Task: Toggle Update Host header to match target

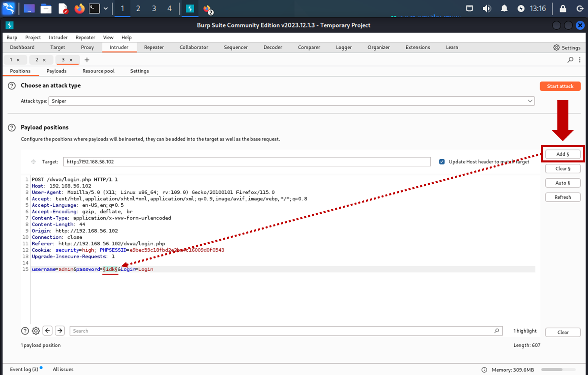Action: tap(442, 162)
